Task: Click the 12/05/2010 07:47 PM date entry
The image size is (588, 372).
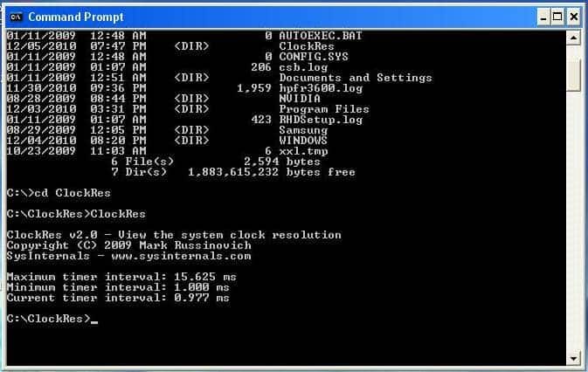Action: [76, 46]
